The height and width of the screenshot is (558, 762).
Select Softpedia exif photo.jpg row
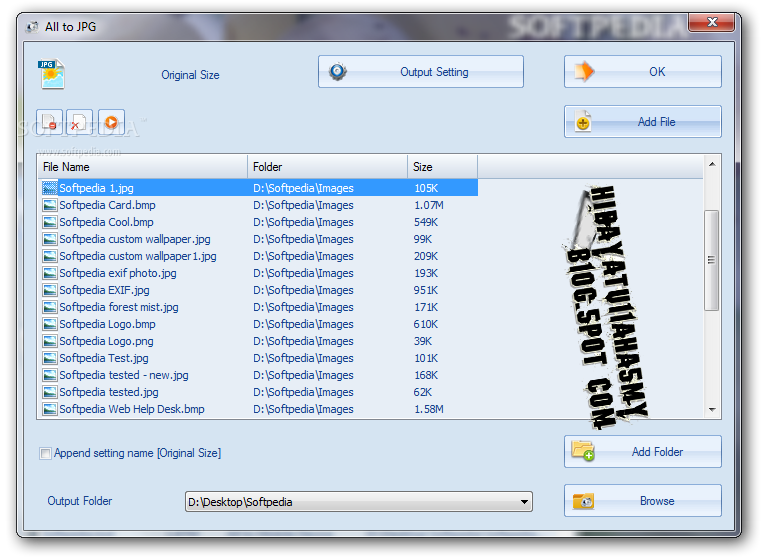click(258, 273)
